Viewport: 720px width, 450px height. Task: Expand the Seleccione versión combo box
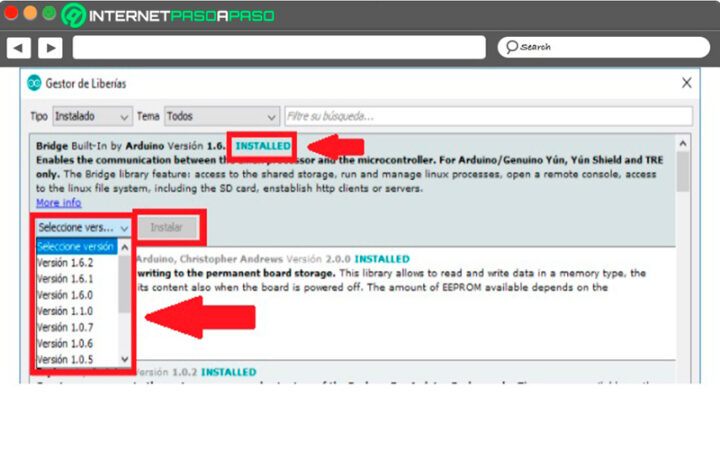coord(83,228)
